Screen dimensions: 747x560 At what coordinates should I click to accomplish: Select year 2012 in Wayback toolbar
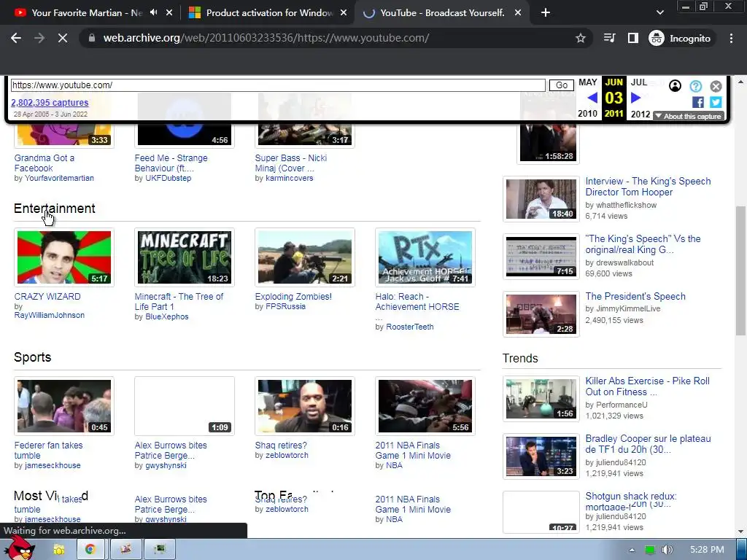click(x=640, y=114)
